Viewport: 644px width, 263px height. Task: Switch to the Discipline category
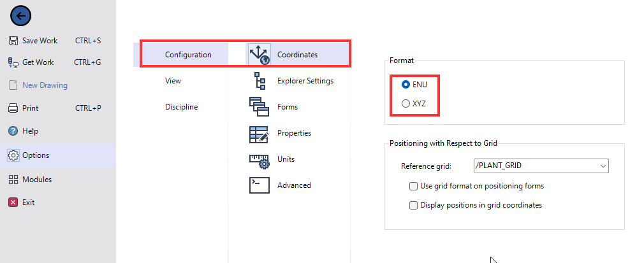point(180,107)
